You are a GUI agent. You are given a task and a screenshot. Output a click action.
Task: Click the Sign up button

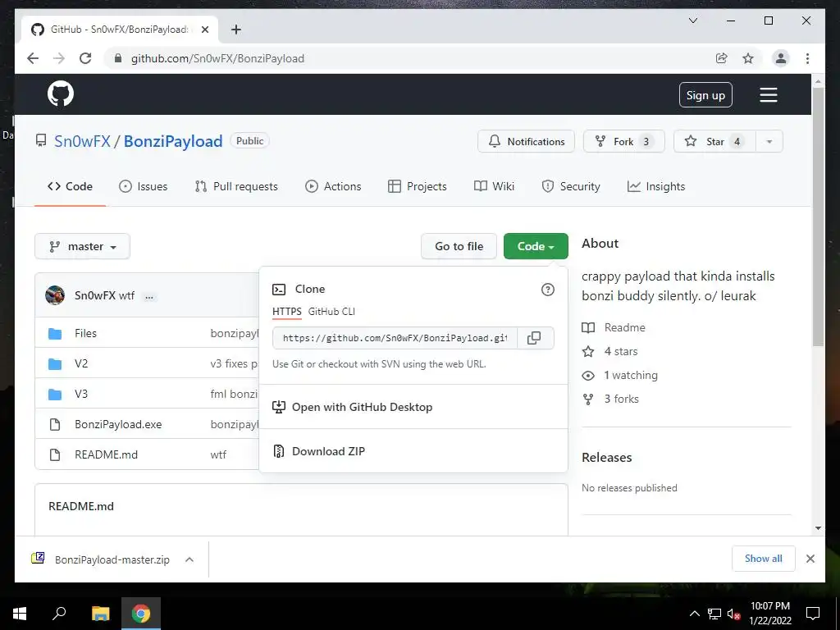705,95
